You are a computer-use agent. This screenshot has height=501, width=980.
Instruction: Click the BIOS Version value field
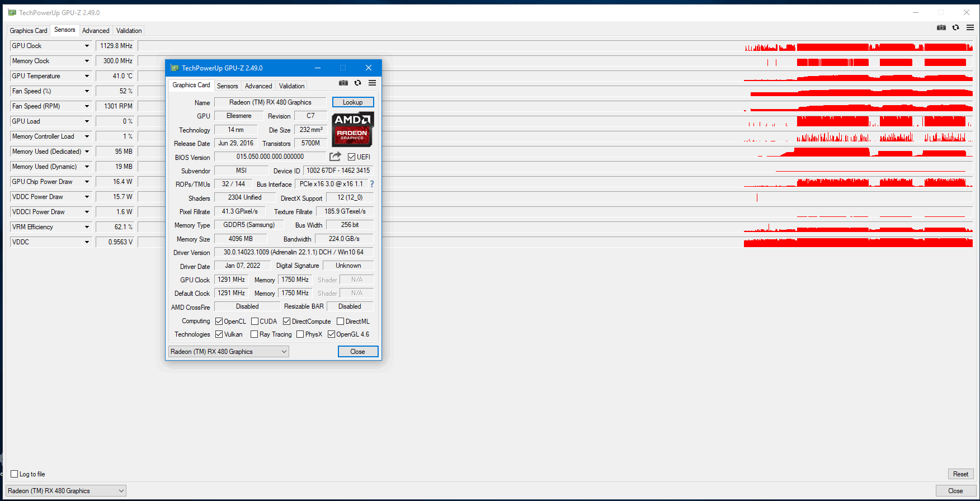click(270, 157)
